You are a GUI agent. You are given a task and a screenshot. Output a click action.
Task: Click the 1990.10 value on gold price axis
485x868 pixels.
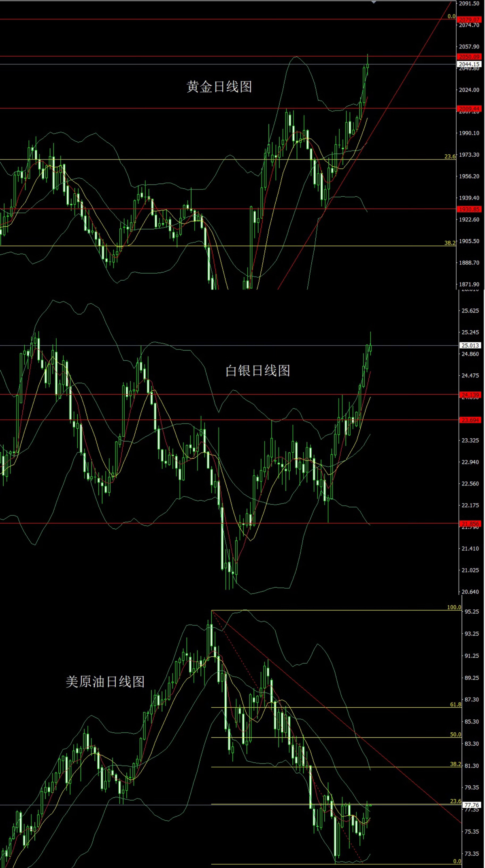[x=469, y=133]
